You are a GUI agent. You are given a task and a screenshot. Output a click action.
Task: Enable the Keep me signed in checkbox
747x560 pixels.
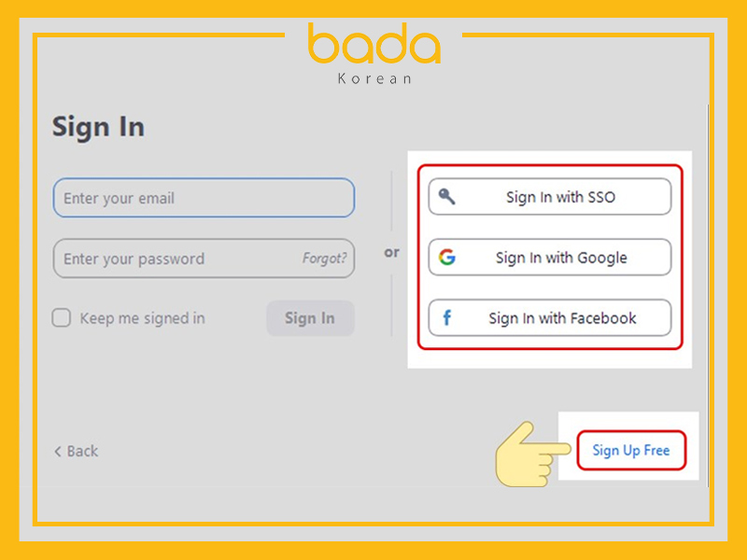click(x=62, y=318)
